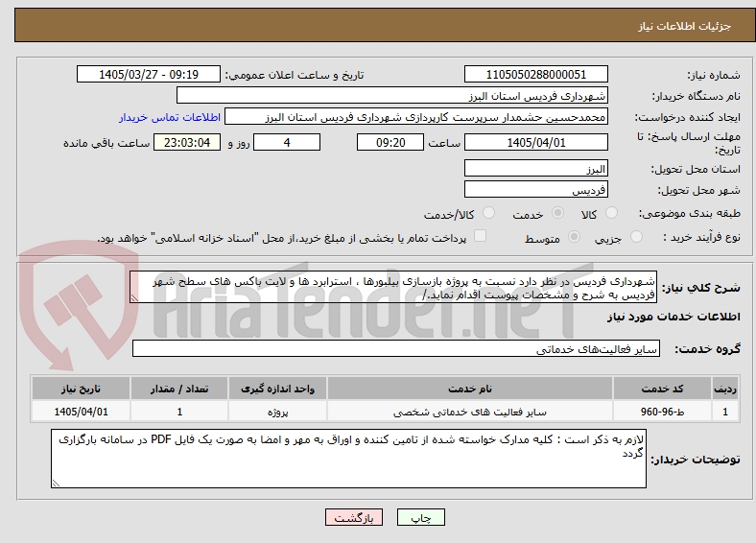756x543 pixels.
Task: Click the تاریخ و ساعت اعلان عمومی label
Action: (x=295, y=75)
